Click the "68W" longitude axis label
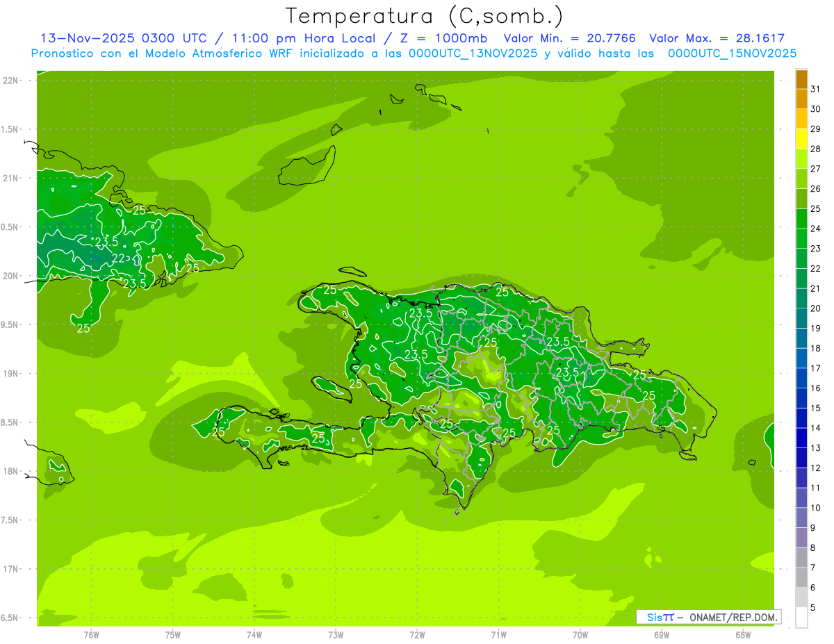 [x=743, y=634]
